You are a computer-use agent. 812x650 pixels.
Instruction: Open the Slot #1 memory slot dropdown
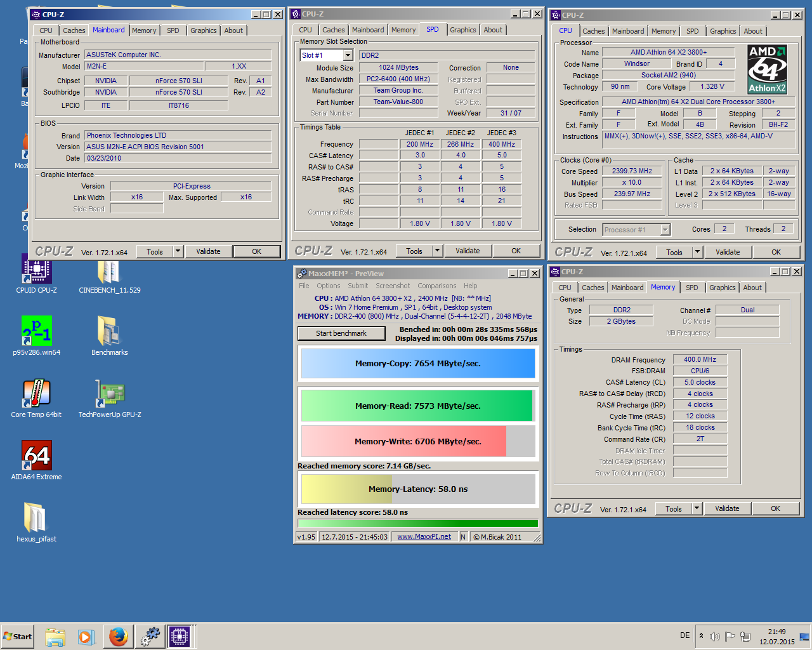[348, 55]
